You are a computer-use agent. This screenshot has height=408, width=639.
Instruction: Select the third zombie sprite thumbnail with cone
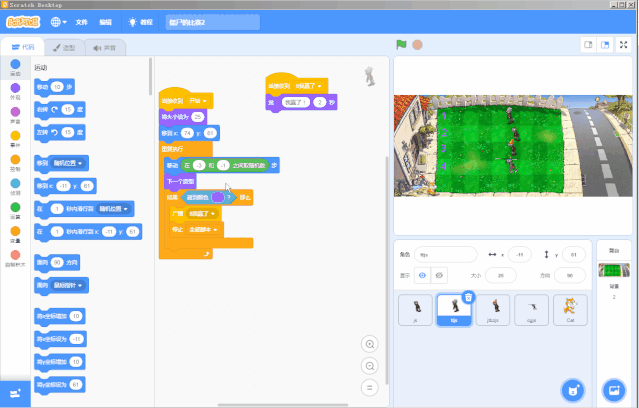point(493,310)
